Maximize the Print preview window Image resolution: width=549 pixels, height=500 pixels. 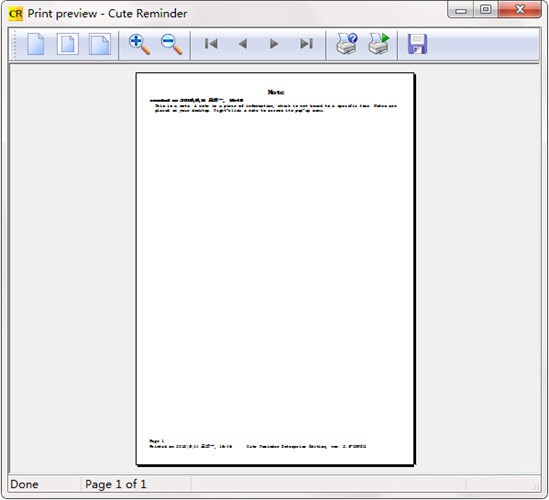[486, 9]
